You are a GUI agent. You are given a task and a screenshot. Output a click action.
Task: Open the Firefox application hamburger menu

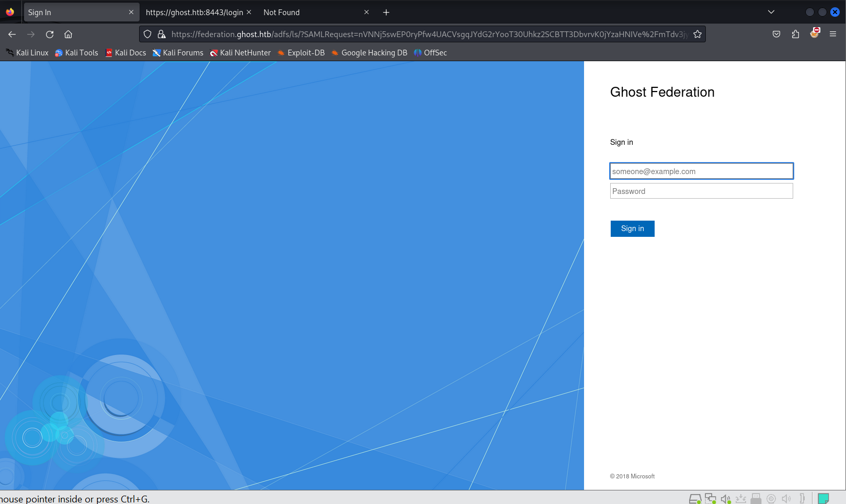tap(833, 35)
